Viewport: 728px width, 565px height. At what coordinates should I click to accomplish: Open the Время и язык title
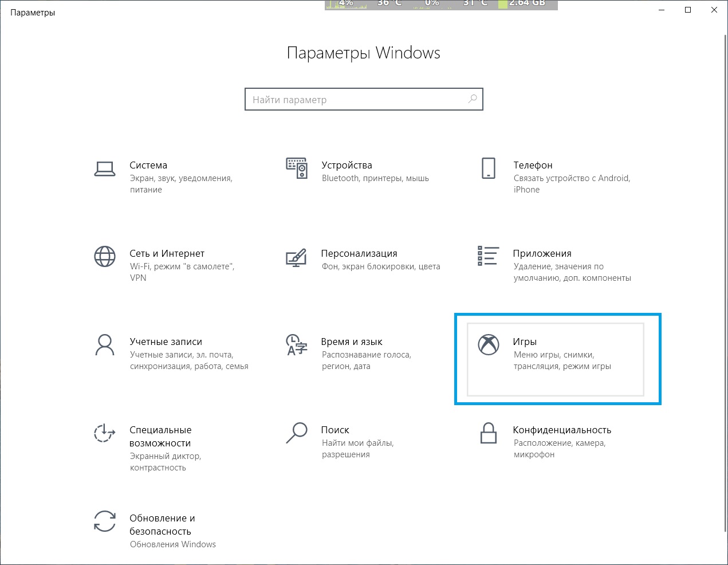pos(352,342)
